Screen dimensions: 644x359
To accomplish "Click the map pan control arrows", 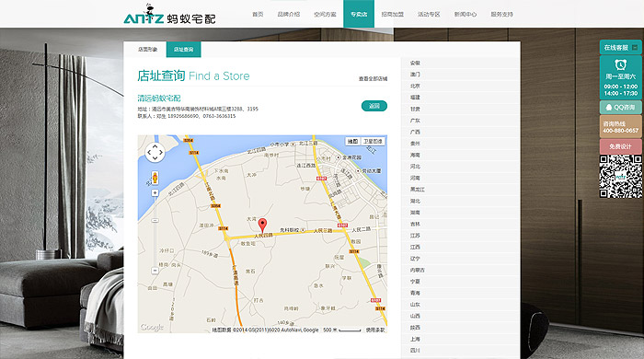I will (155, 153).
